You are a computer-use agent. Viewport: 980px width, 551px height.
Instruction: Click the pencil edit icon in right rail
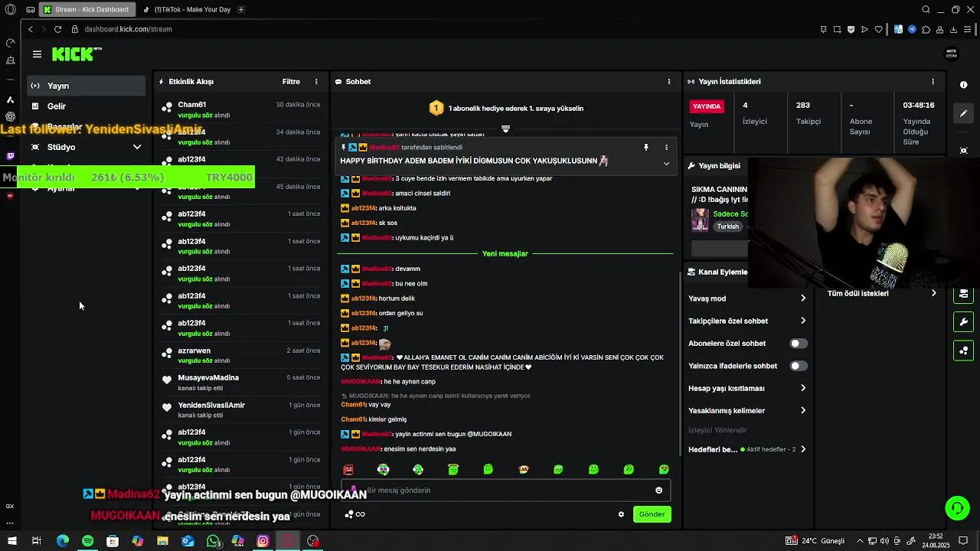(964, 113)
